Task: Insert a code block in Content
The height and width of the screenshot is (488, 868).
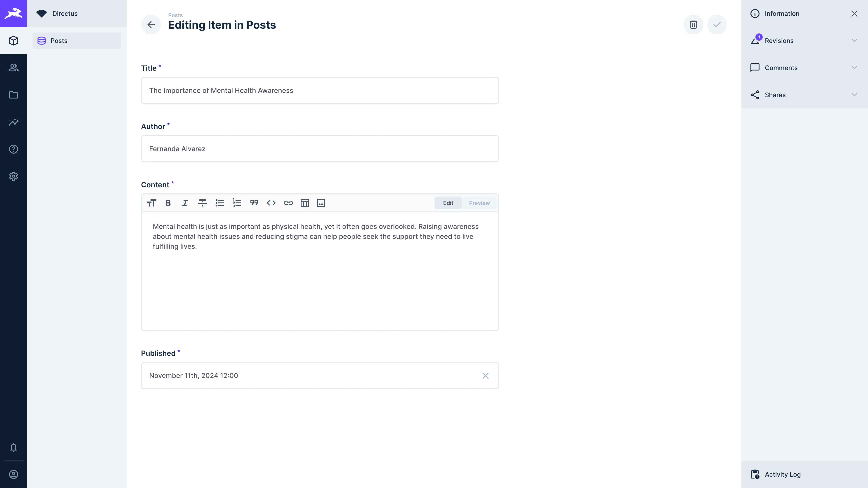Action: point(271,203)
